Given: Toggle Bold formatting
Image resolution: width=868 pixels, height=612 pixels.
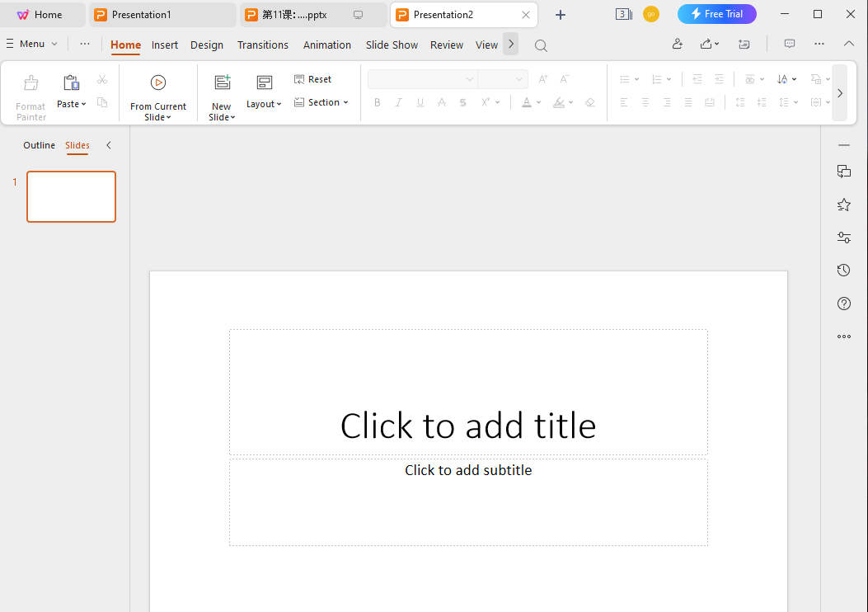Looking at the screenshot, I should [x=377, y=102].
